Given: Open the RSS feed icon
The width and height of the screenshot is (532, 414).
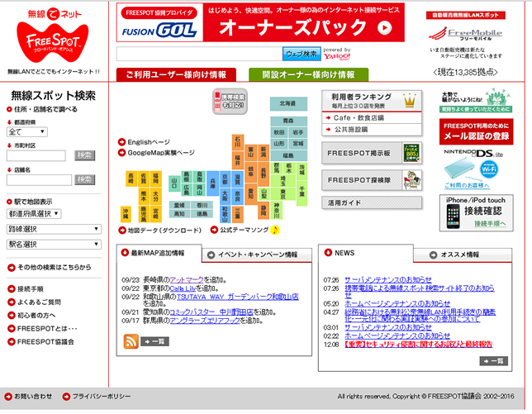Looking at the screenshot, I should [131, 341].
